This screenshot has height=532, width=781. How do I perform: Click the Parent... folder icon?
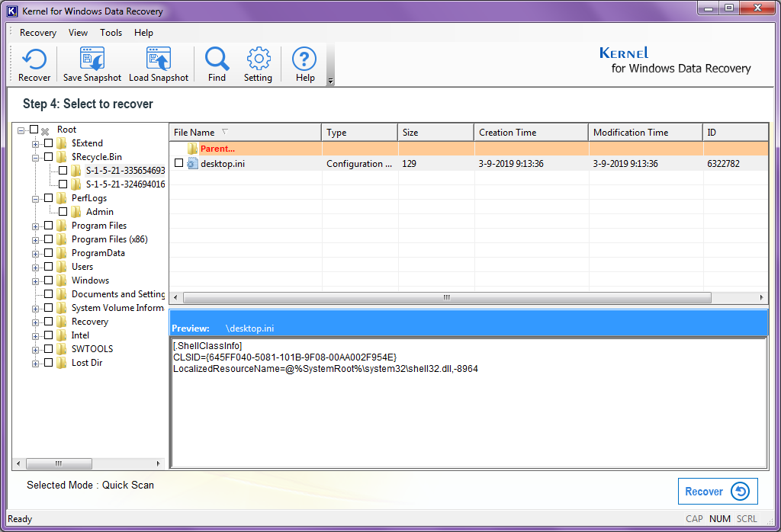click(193, 149)
